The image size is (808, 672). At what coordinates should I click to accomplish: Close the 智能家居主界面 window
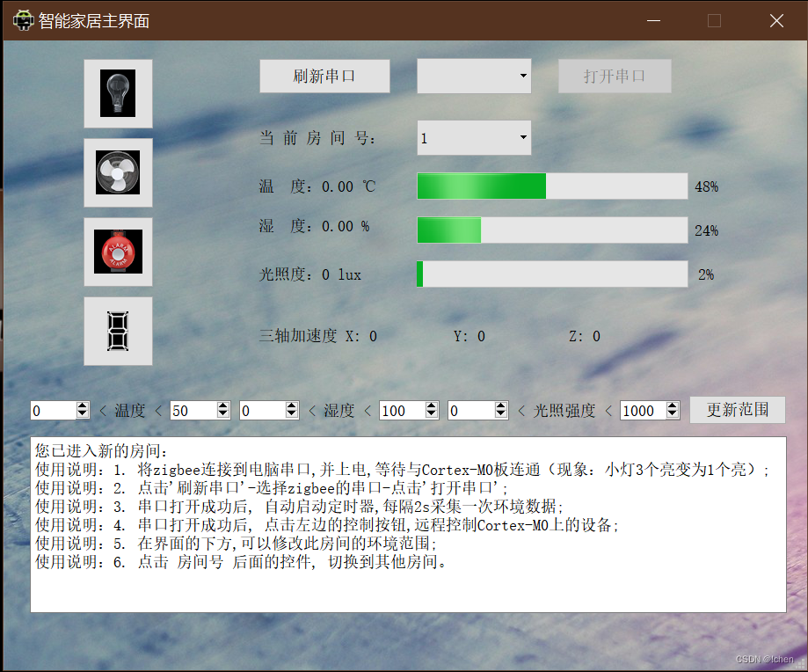(776, 20)
